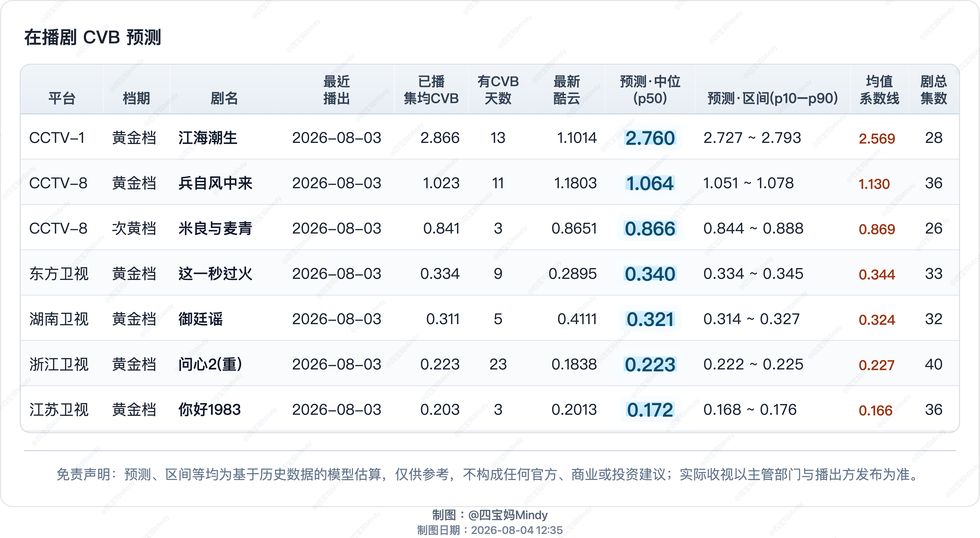Viewport: 980px width, 538px height.
Task: Click the 有CVB天数 column header
Action: (x=498, y=90)
